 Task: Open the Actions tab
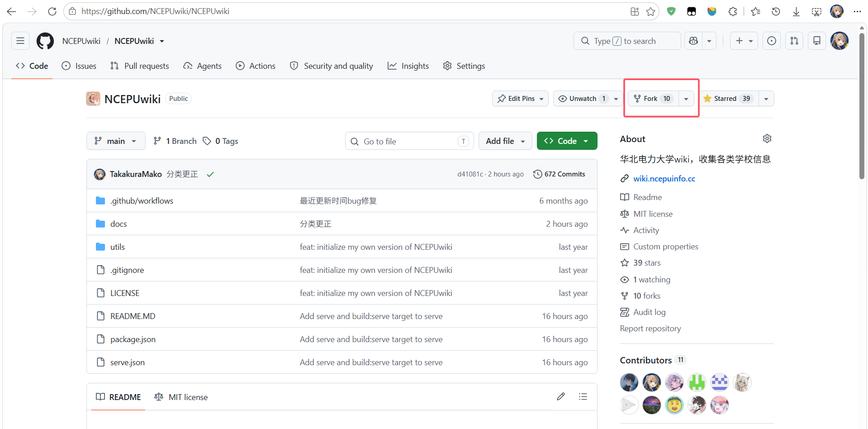coord(256,66)
